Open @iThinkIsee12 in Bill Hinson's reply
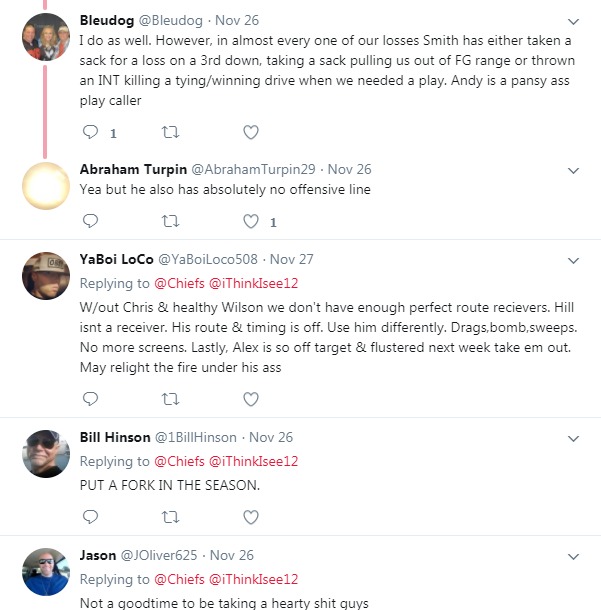601x610 pixels. (253, 461)
